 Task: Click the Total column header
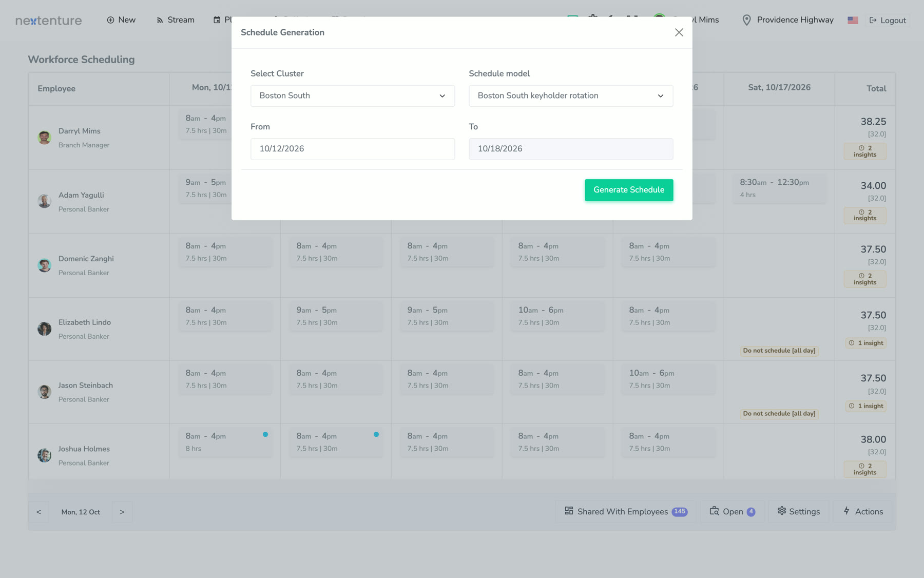click(x=876, y=89)
